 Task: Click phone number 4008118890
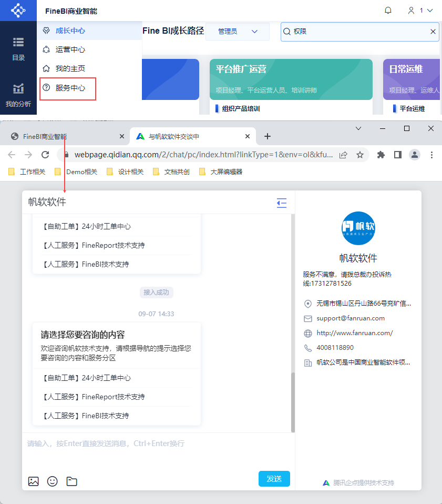335,348
